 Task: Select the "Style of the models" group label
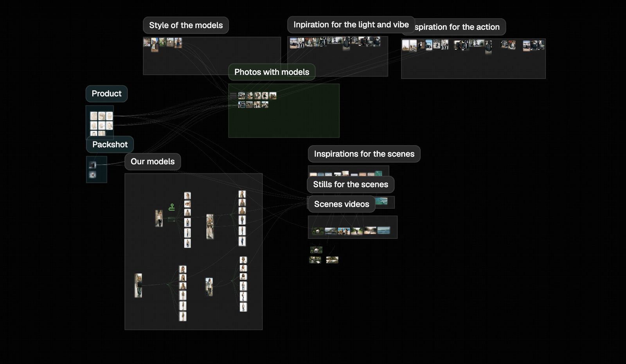tap(186, 25)
